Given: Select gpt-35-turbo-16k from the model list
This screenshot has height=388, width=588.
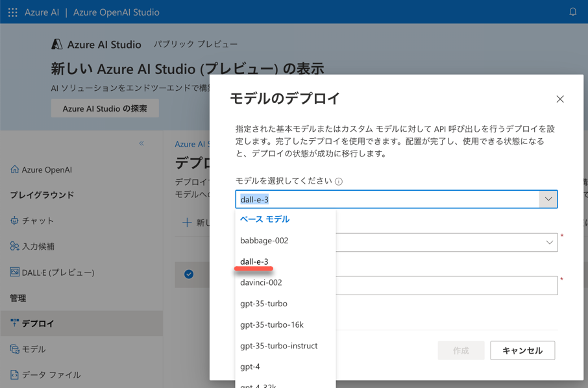Looking at the screenshot, I should tap(272, 324).
